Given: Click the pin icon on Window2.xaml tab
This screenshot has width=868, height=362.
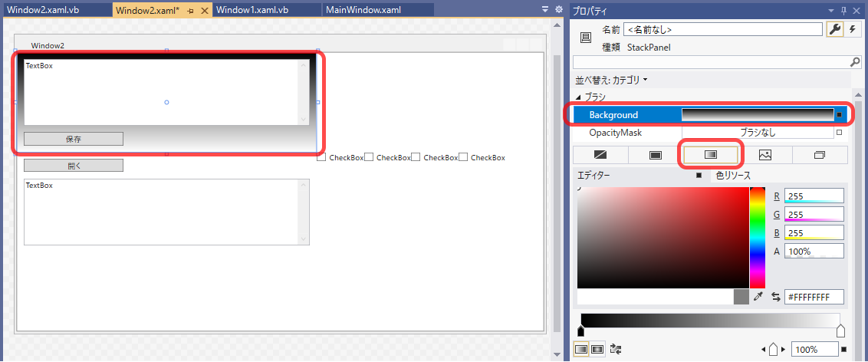Looking at the screenshot, I should pos(190,11).
